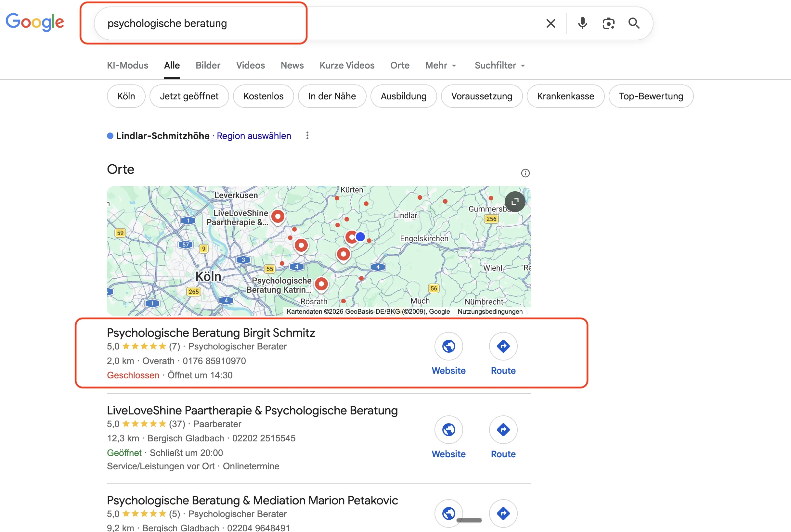This screenshot has height=532, width=791.
Task: Expand the Suchfilter dropdown
Action: [x=499, y=65]
